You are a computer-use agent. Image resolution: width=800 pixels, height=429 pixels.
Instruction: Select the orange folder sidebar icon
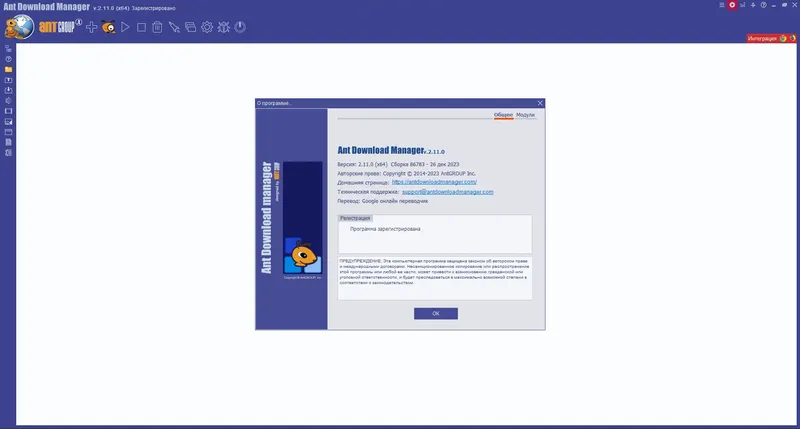tap(8, 69)
